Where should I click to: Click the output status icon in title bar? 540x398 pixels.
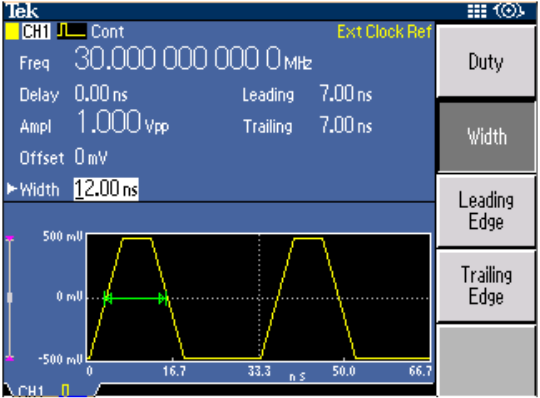tap(509, 11)
